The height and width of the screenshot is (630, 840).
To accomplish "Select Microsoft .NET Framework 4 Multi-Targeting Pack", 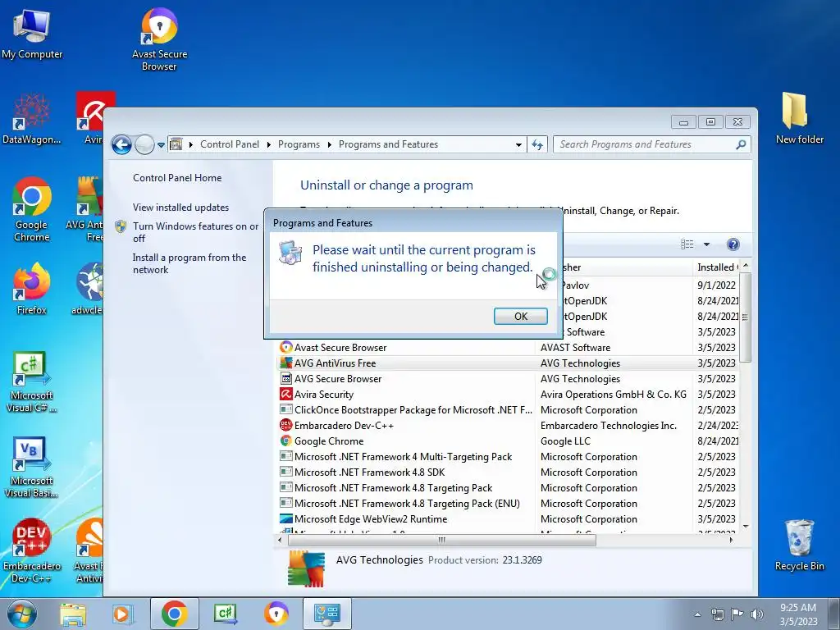I will click(508, 456).
